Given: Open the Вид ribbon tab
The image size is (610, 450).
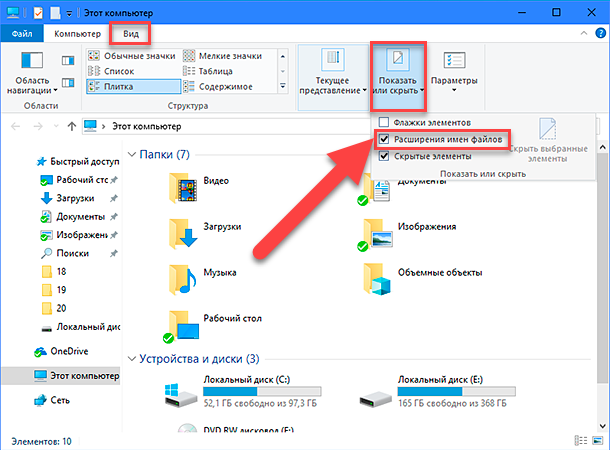Looking at the screenshot, I should [131, 34].
